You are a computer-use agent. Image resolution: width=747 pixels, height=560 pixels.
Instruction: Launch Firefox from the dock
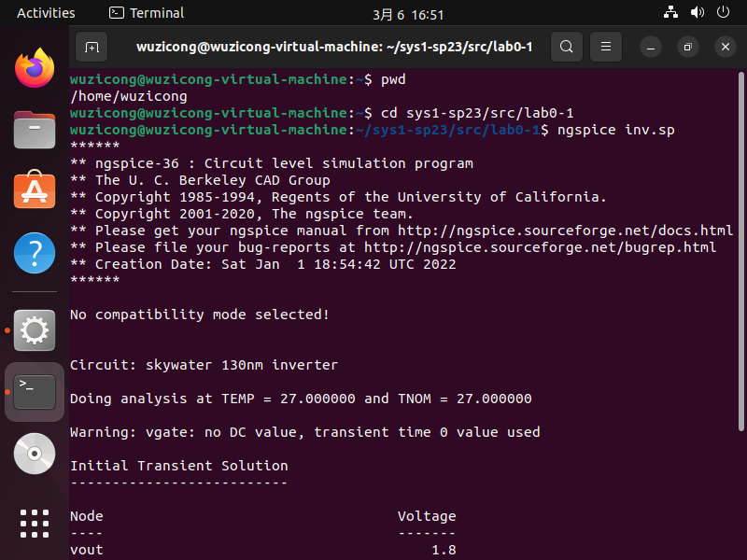[x=34, y=68]
